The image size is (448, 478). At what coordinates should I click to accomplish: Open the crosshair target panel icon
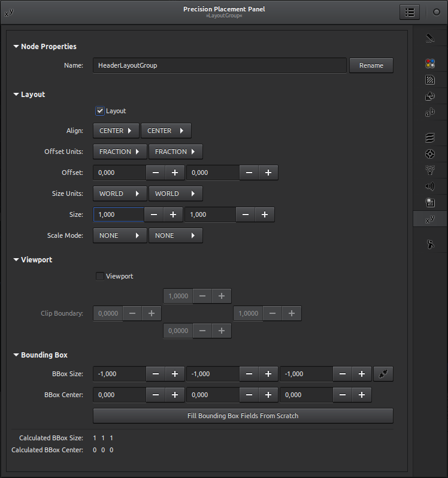[x=430, y=154]
